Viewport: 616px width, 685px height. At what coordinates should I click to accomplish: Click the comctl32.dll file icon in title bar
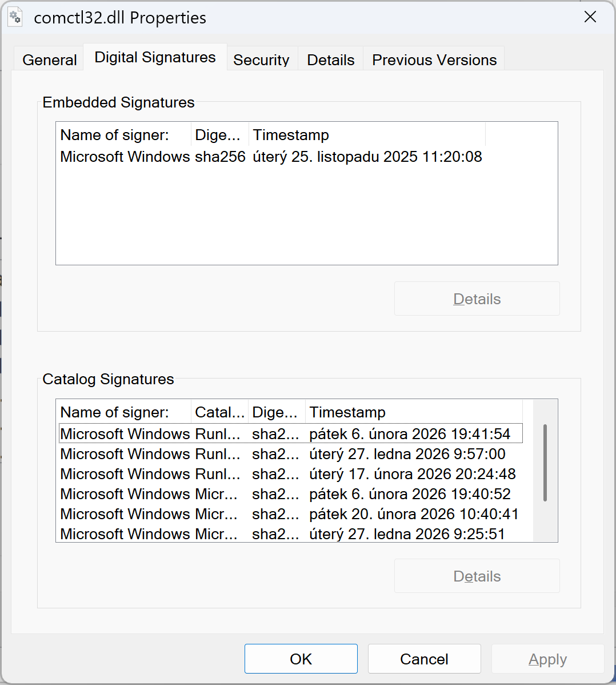15,17
